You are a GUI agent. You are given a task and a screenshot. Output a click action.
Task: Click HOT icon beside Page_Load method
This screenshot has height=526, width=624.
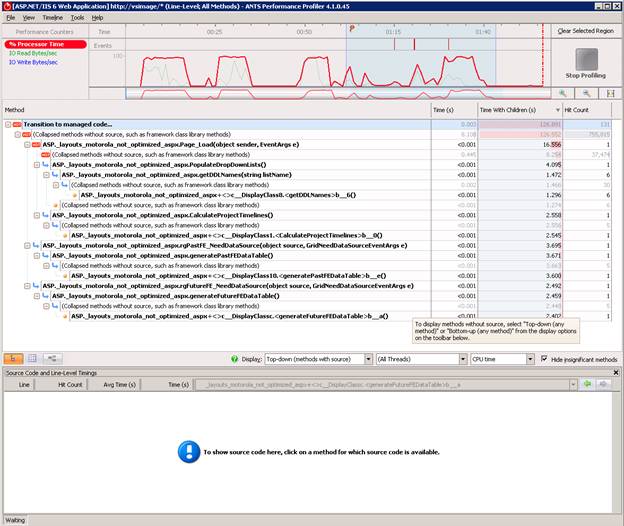coord(36,144)
